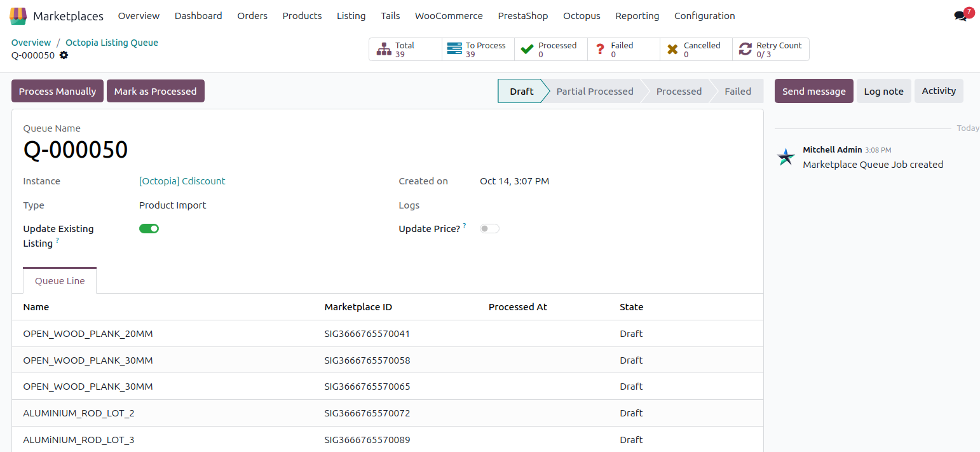Open the Listing menu
Screen dimensions: 980x452
coord(351,16)
